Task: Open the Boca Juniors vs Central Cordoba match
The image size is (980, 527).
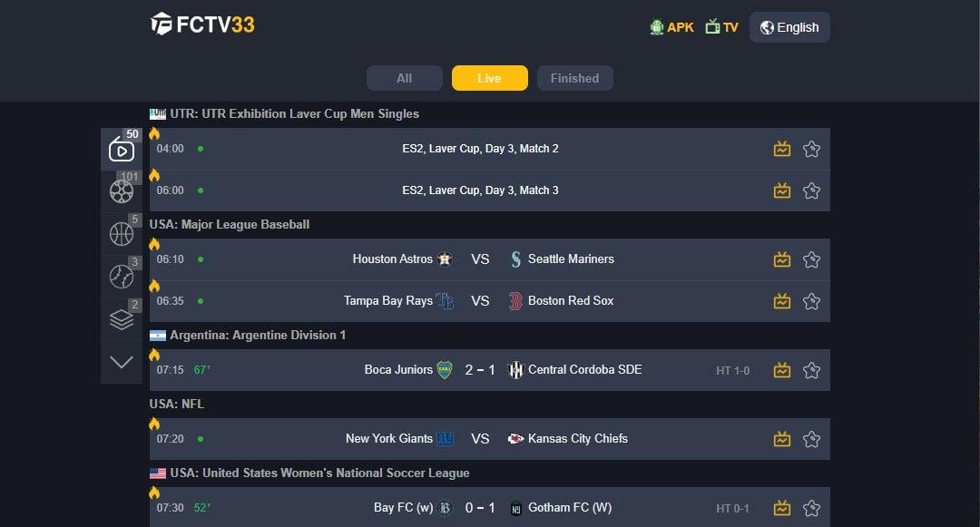Action: 481,369
